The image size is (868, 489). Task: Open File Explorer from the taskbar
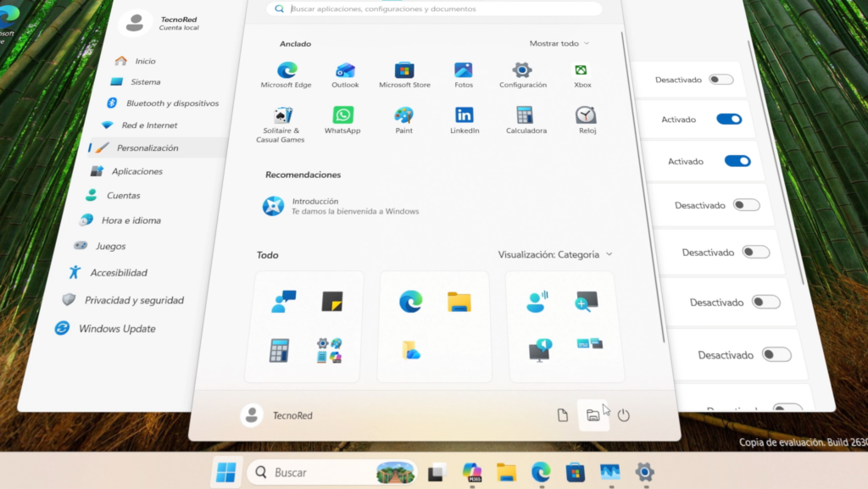coord(506,472)
